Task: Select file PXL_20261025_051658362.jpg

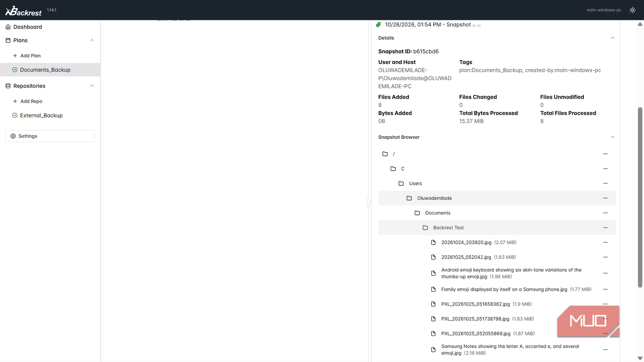Action: tap(475, 304)
